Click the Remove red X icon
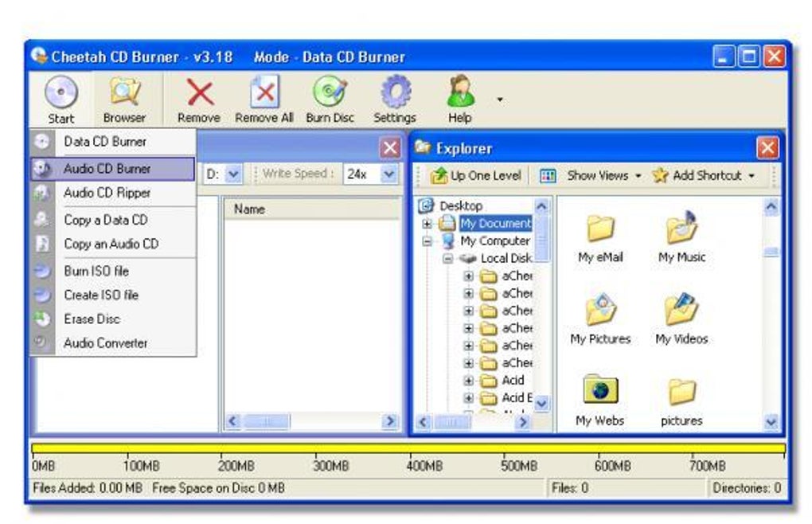Image resolution: width=812 pixels, height=524 pixels. click(199, 92)
